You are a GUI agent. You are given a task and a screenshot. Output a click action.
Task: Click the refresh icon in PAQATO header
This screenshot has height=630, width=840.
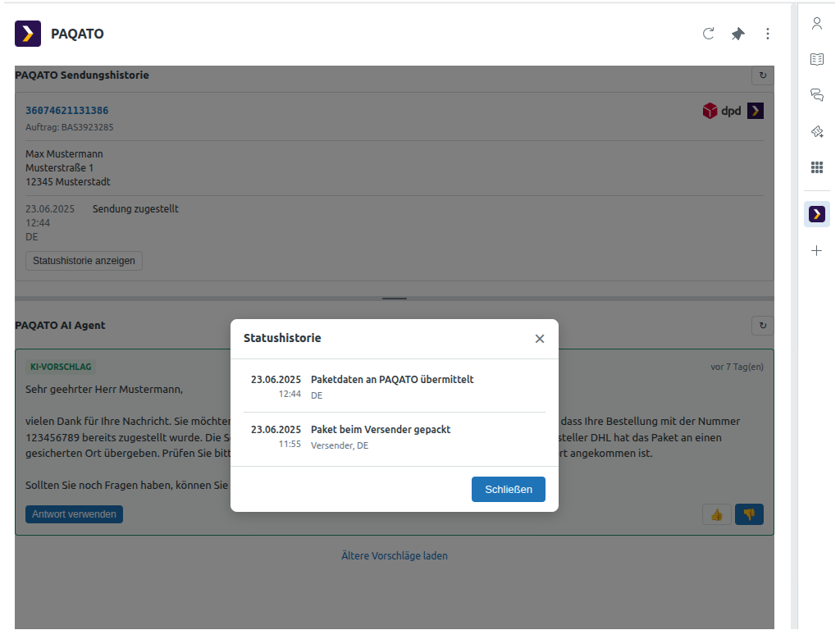tap(709, 34)
